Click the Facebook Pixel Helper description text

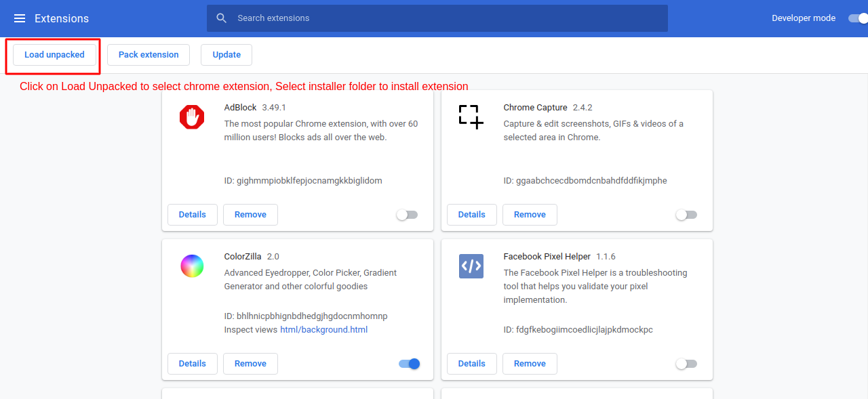click(x=595, y=287)
